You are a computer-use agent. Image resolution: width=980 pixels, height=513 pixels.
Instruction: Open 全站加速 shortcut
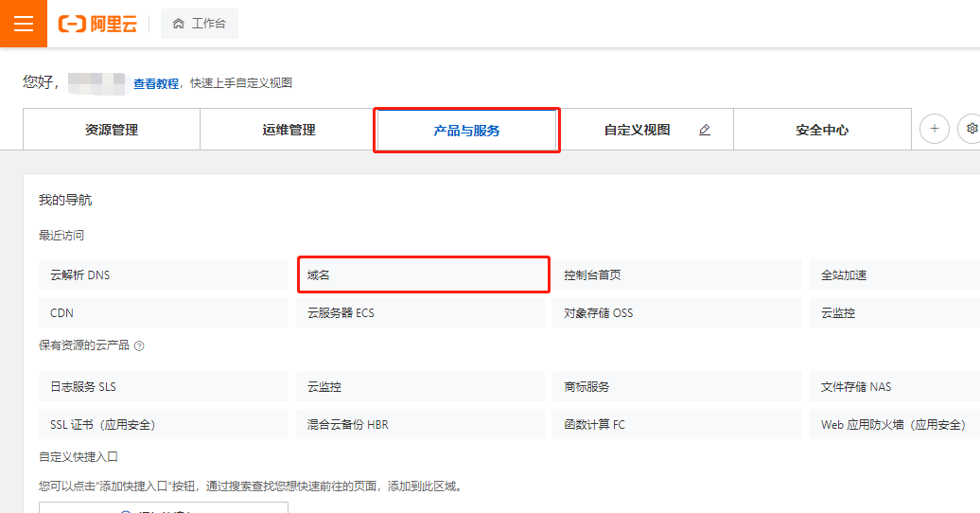tap(894, 274)
